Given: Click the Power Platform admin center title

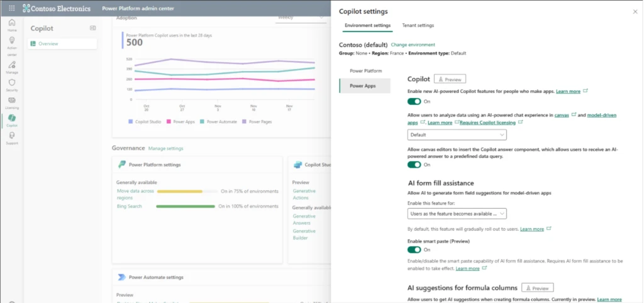Looking at the screenshot, I should pos(138,8).
